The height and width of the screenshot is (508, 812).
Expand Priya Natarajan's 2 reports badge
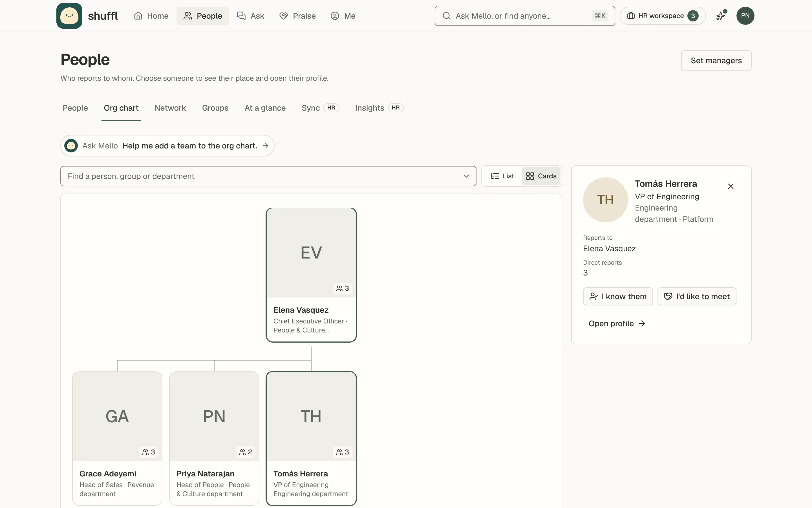coord(246,452)
